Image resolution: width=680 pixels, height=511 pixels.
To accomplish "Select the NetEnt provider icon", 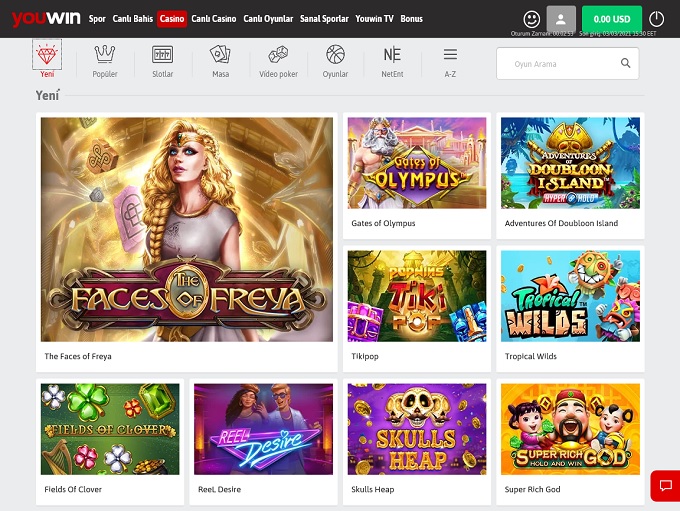I will 392,55.
